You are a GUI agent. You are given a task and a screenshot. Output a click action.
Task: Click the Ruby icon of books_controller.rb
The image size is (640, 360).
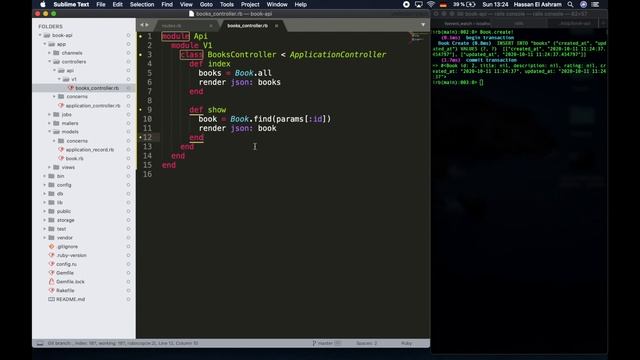pos(71,88)
